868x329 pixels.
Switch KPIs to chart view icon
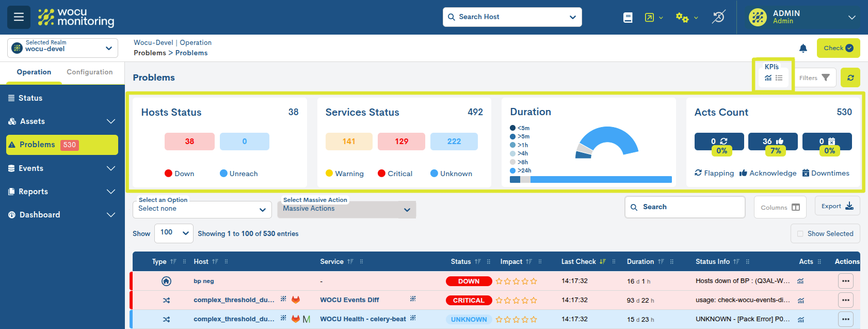click(768, 78)
